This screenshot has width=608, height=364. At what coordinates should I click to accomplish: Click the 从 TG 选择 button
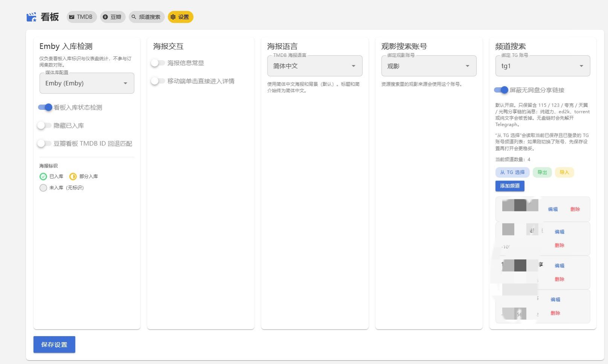pos(512,172)
